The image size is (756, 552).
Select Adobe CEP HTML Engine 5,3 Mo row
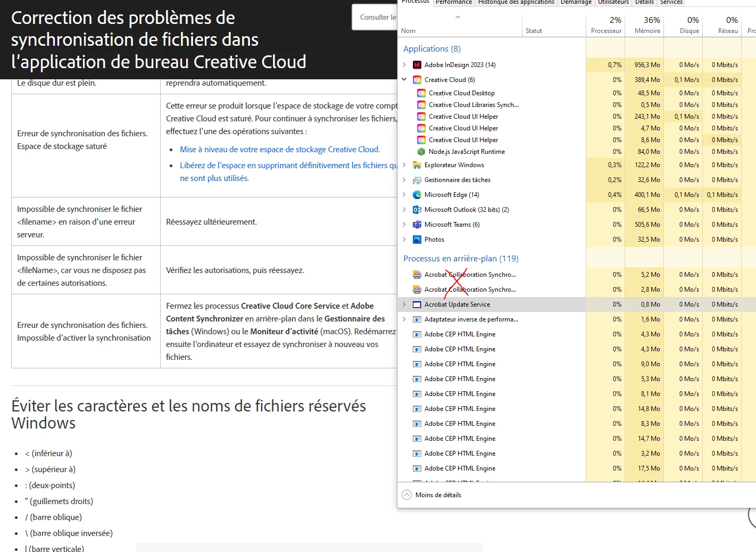[x=577, y=379]
